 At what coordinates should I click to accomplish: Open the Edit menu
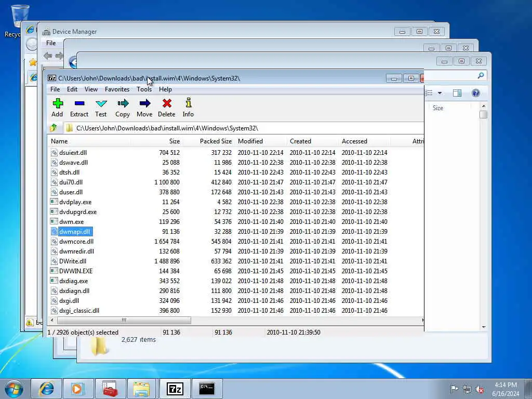click(72, 89)
